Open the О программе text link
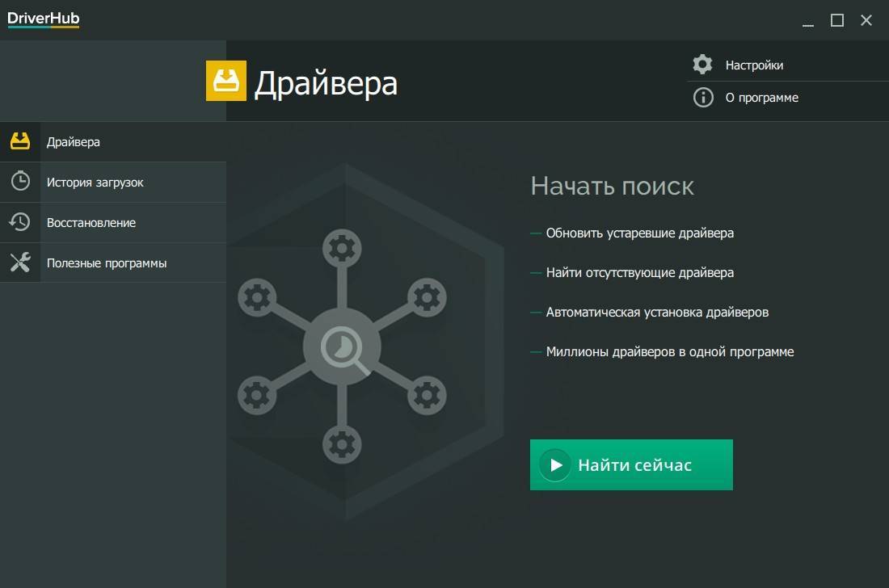Image resolution: width=889 pixels, height=588 pixels. click(x=761, y=98)
